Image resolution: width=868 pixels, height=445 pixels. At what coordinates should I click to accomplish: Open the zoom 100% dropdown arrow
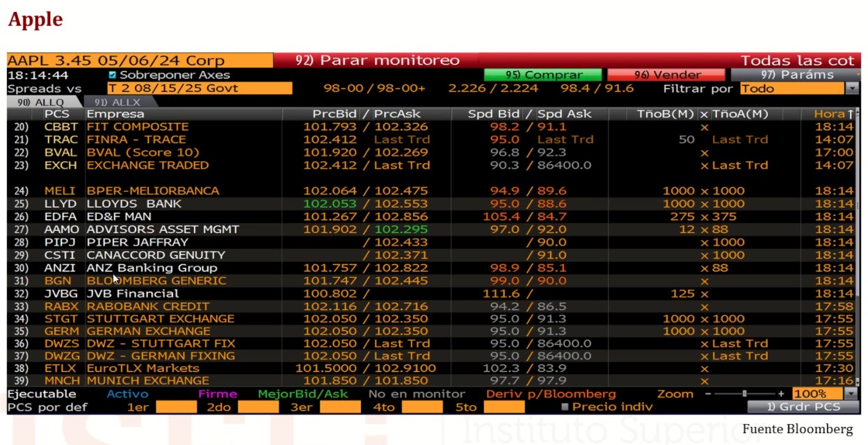point(851,394)
